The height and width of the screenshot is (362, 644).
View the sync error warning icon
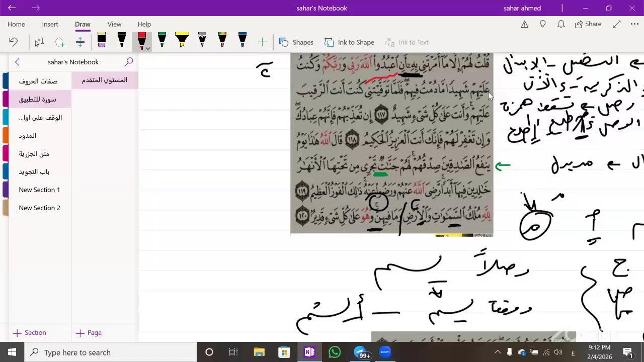pyautogui.click(x=524, y=24)
